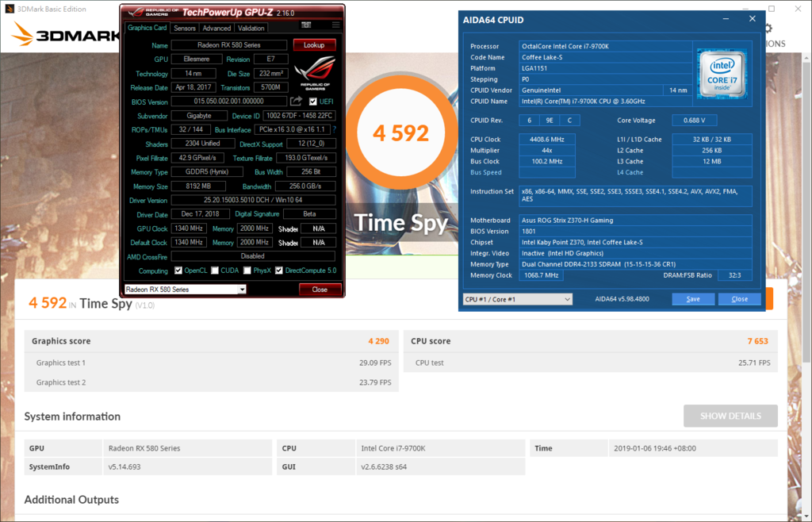This screenshot has width=812, height=522.
Task: Click the L3 Cache value 12 MB
Action: point(711,162)
